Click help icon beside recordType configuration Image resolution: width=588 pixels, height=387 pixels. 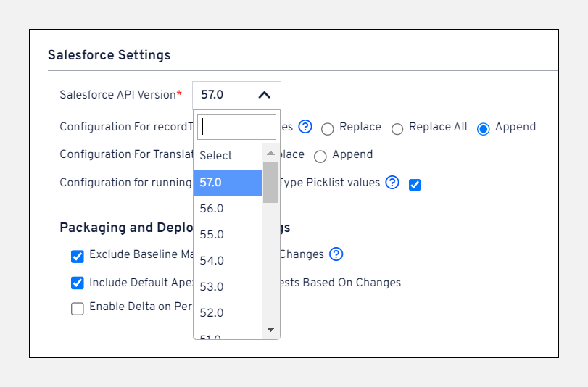coord(305,127)
